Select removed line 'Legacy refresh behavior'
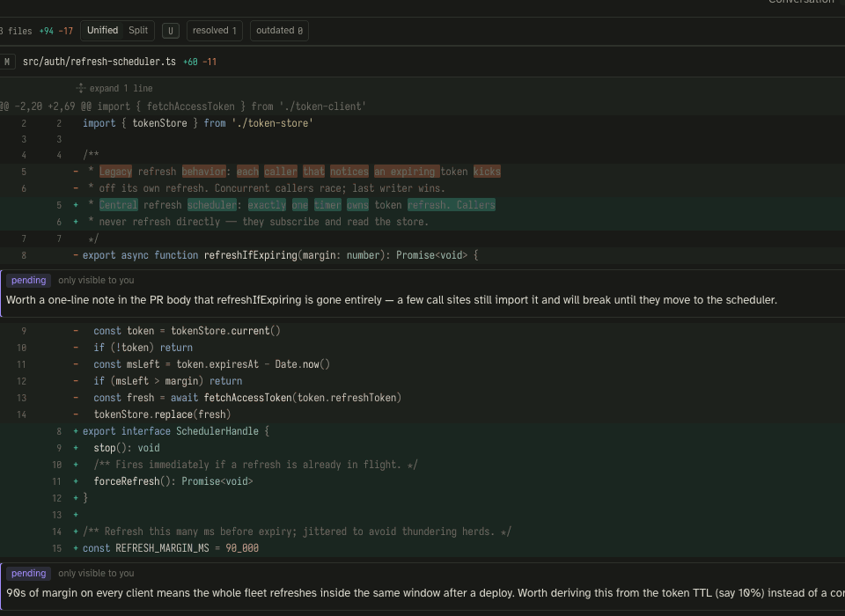Image resolution: width=845 pixels, height=616 pixels. 422,172
